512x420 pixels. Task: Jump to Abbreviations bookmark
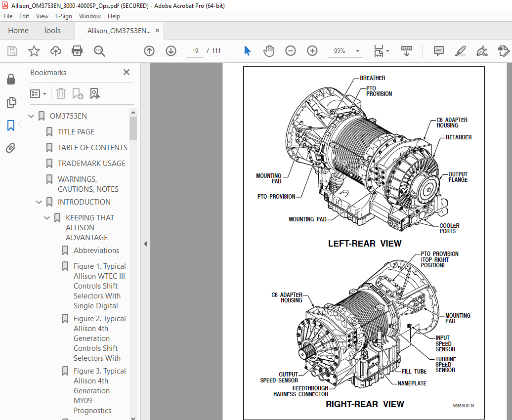point(96,251)
